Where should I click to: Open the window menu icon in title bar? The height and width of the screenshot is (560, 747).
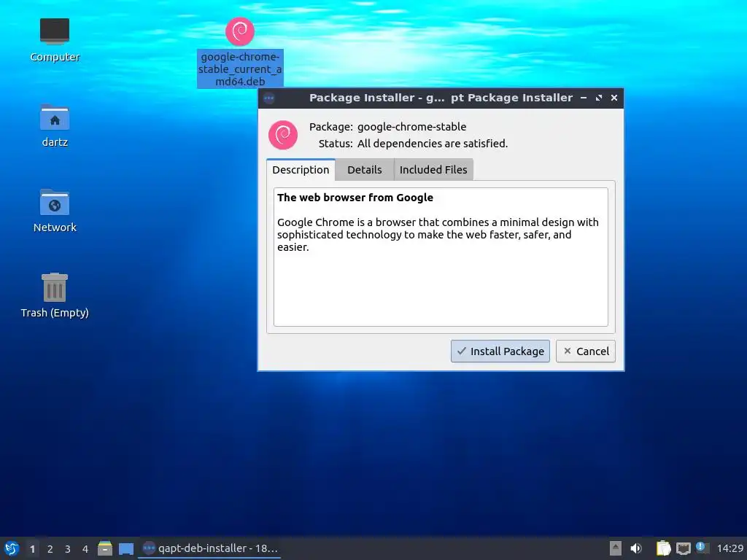[x=269, y=98]
